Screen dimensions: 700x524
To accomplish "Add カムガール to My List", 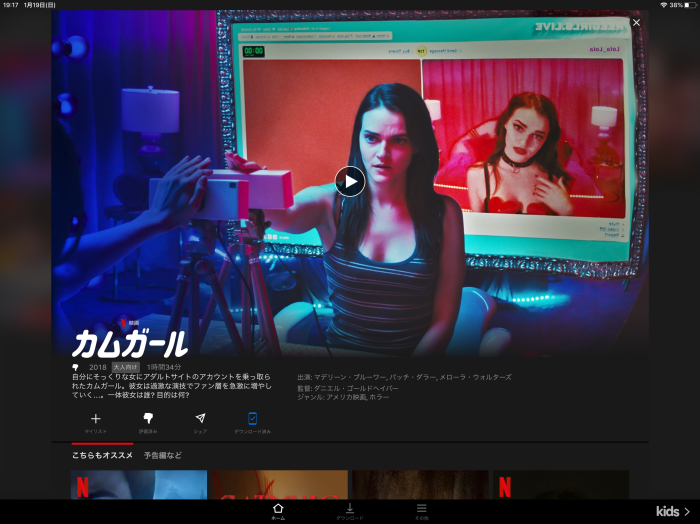I will tap(96, 423).
